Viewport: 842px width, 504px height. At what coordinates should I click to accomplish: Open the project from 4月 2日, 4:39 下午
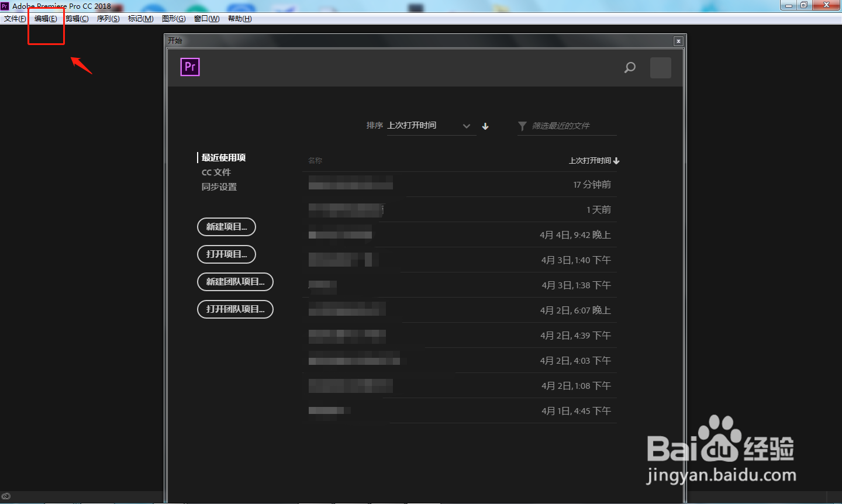(x=460, y=335)
